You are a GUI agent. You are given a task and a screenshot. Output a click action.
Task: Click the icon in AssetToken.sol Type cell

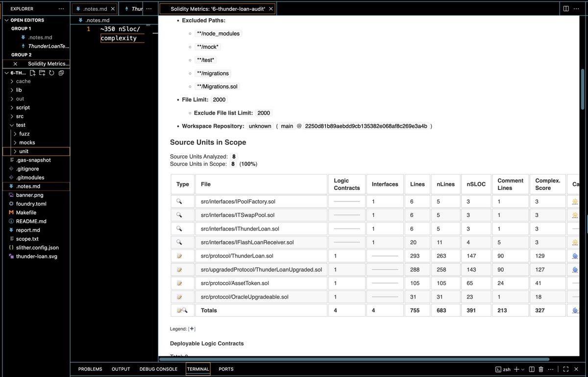(179, 283)
